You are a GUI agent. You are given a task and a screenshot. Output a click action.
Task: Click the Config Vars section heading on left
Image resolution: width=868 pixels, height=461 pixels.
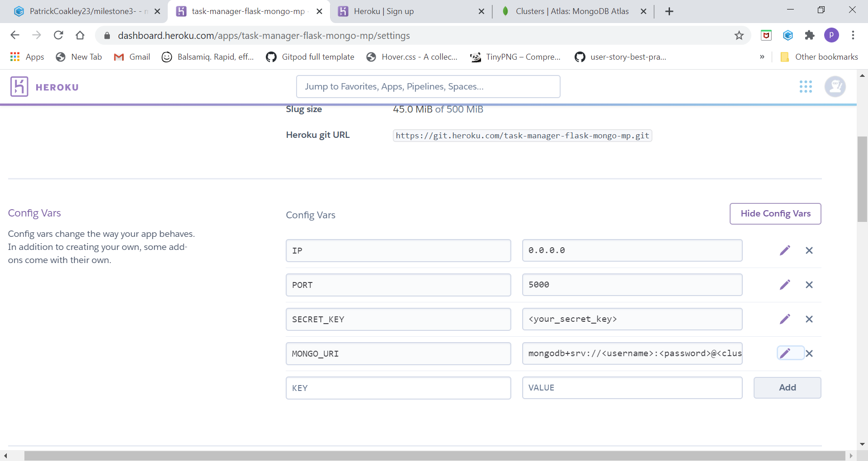point(34,213)
